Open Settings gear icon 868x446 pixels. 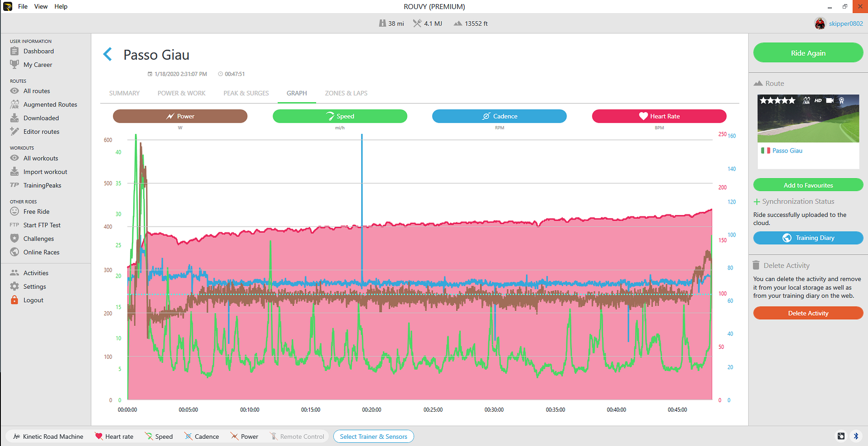click(x=14, y=286)
